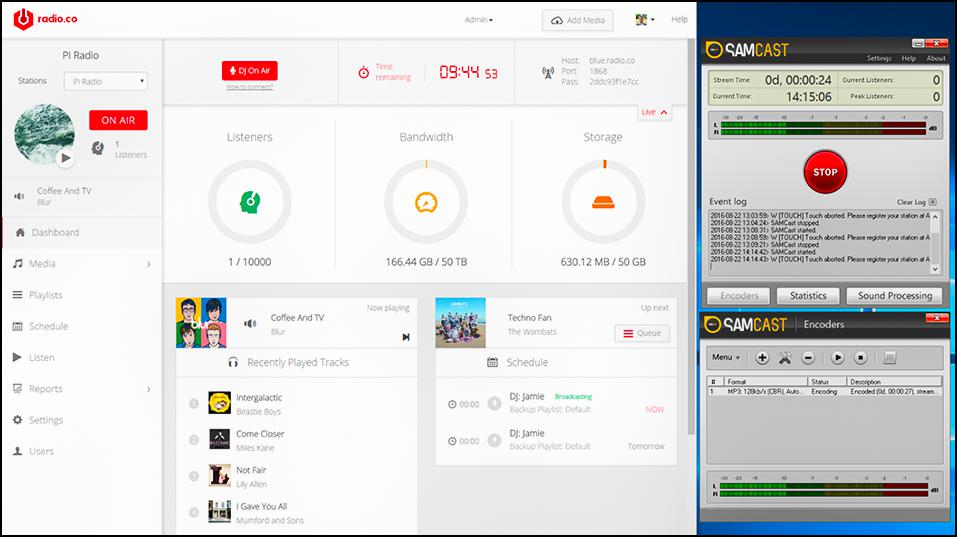Start the encoder with the play icon
This screenshot has height=537, width=957.
[838, 357]
